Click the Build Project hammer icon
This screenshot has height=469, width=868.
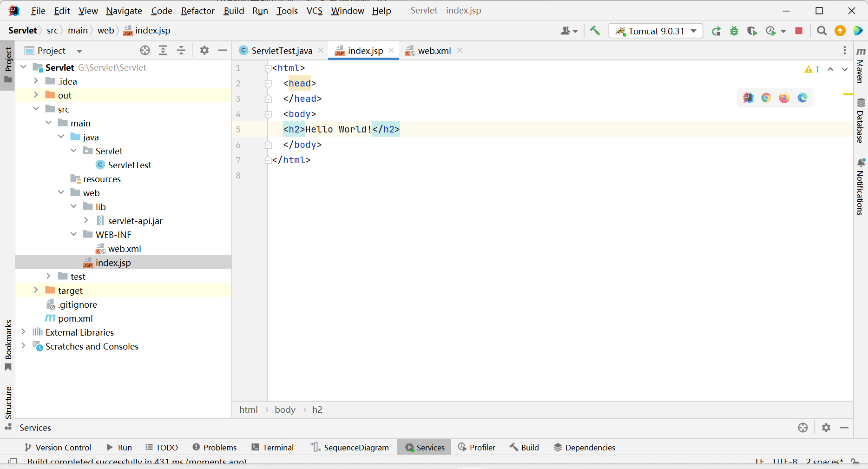[594, 31]
